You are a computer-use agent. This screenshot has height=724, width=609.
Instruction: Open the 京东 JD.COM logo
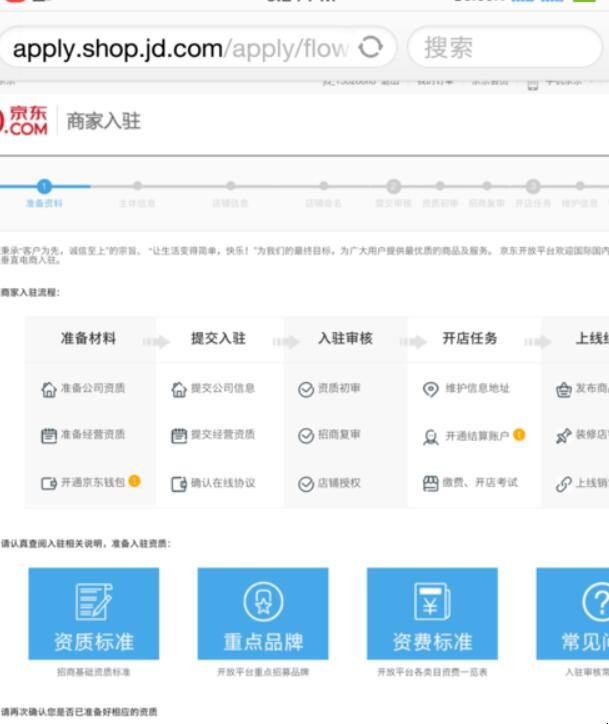pyautogui.click(x=24, y=121)
